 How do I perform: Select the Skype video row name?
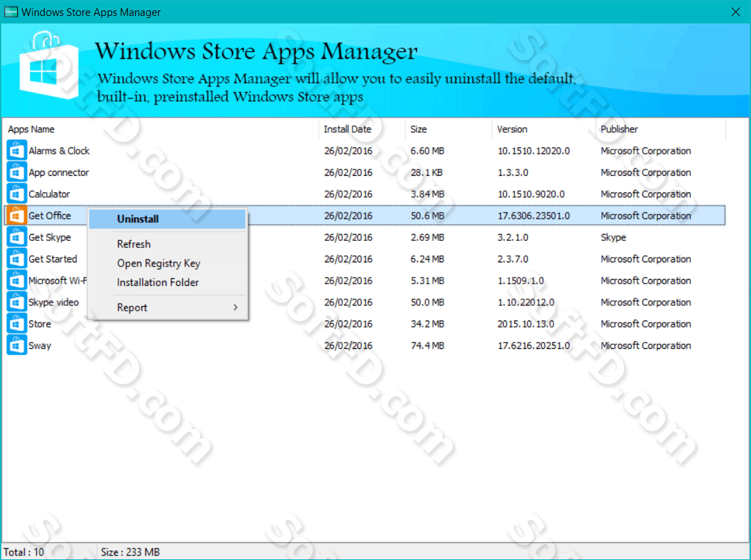pos(53,302)
